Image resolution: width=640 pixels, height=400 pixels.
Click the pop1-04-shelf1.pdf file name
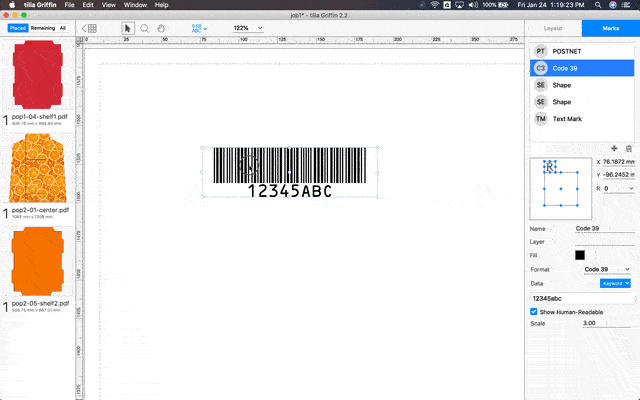(x=40, y=117)
